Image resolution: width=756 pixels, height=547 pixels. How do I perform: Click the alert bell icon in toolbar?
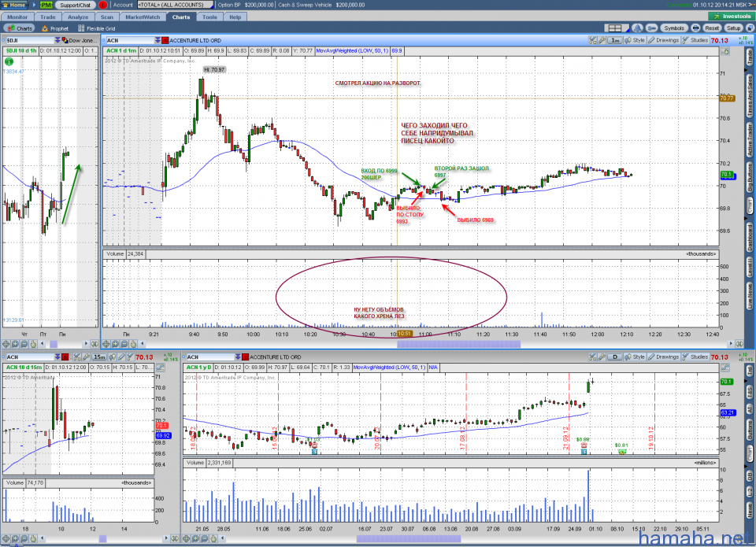[636, 28]
